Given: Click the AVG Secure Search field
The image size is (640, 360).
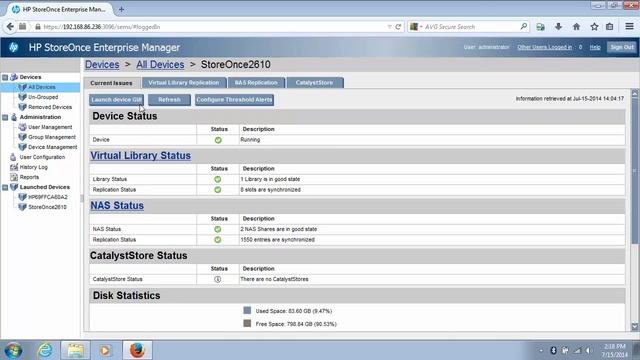Looking at the screenshot, I should point(469,27).
